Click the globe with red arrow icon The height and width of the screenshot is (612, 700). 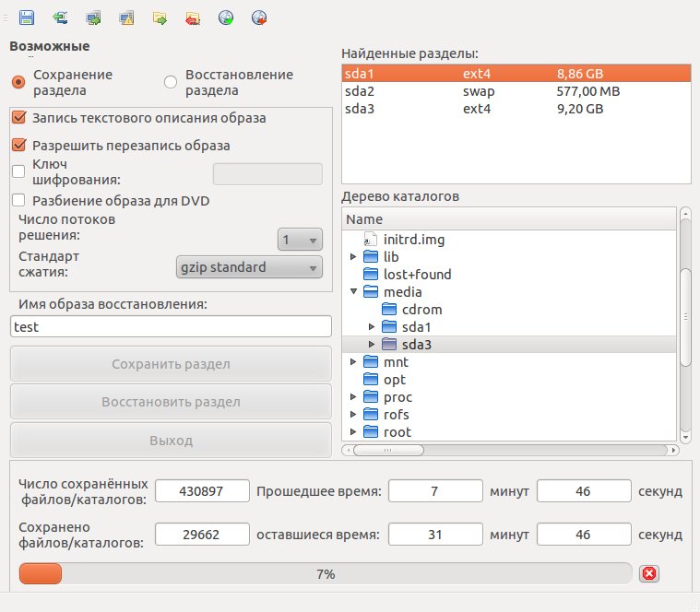(x=259, y=18)
